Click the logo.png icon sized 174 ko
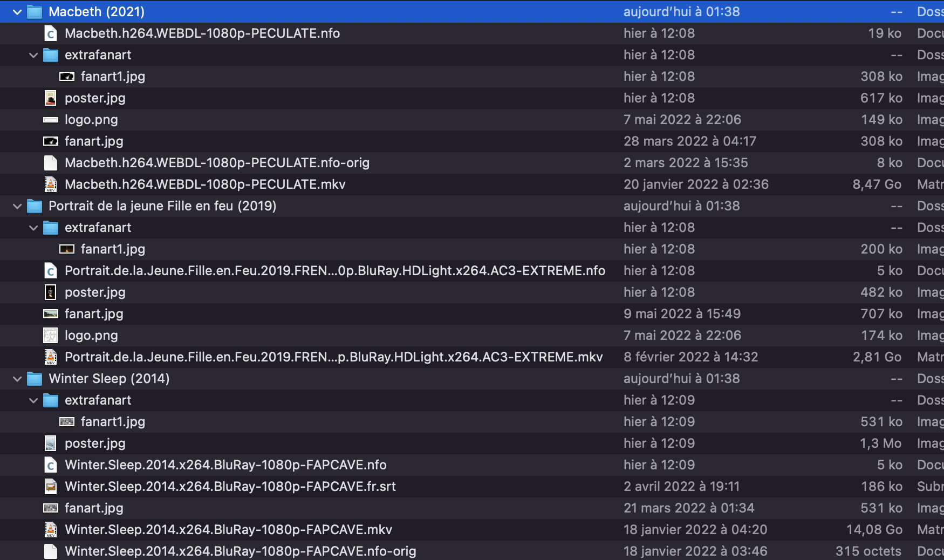Viewport: 944px width, 560px height. [x=51, y=336]
